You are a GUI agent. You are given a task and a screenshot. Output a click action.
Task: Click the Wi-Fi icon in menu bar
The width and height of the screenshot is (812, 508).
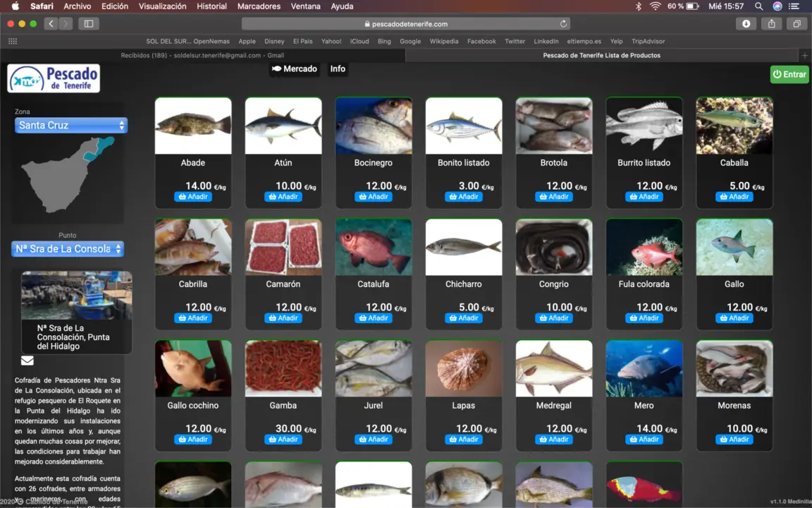[655, 6]
